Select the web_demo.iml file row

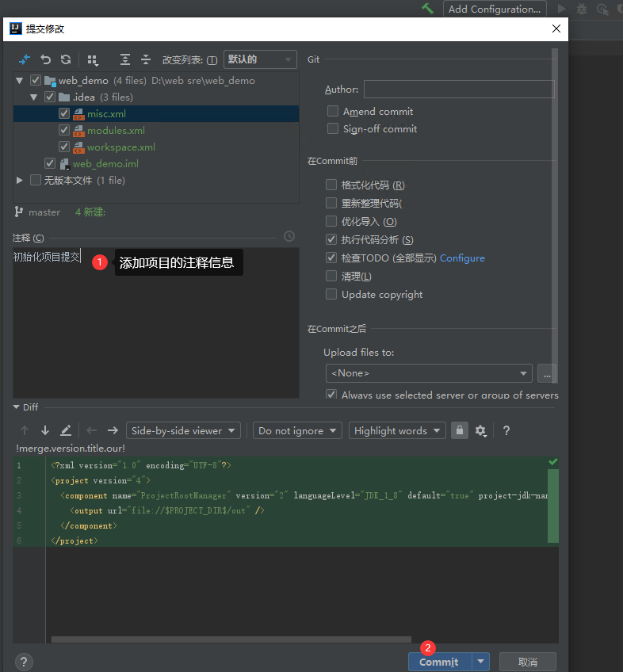(x=156, y=164)
